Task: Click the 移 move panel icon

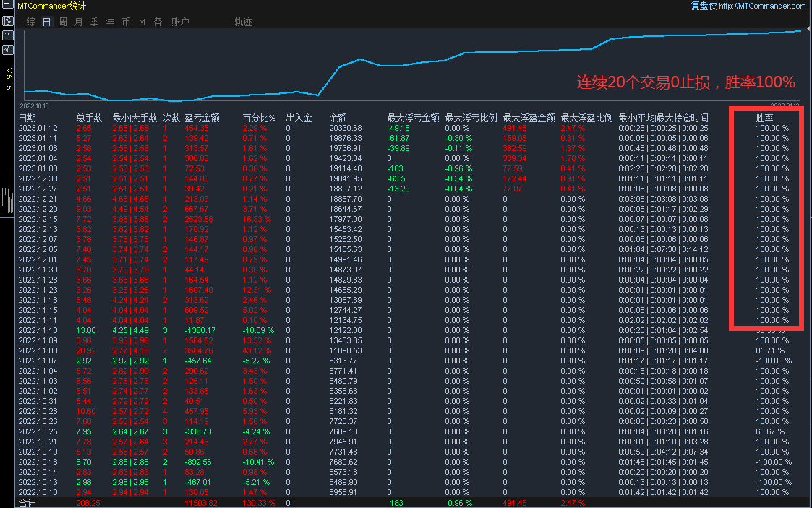Action: coord(8,21)
